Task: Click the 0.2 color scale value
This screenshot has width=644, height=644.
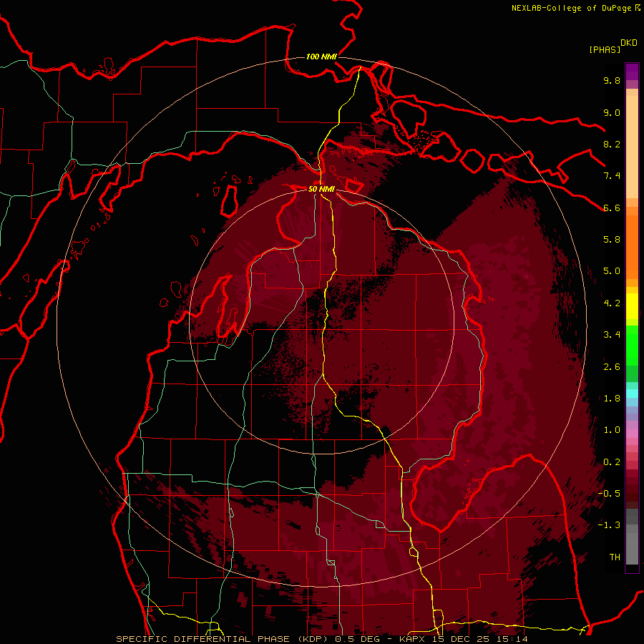Action: pos(612,462)
